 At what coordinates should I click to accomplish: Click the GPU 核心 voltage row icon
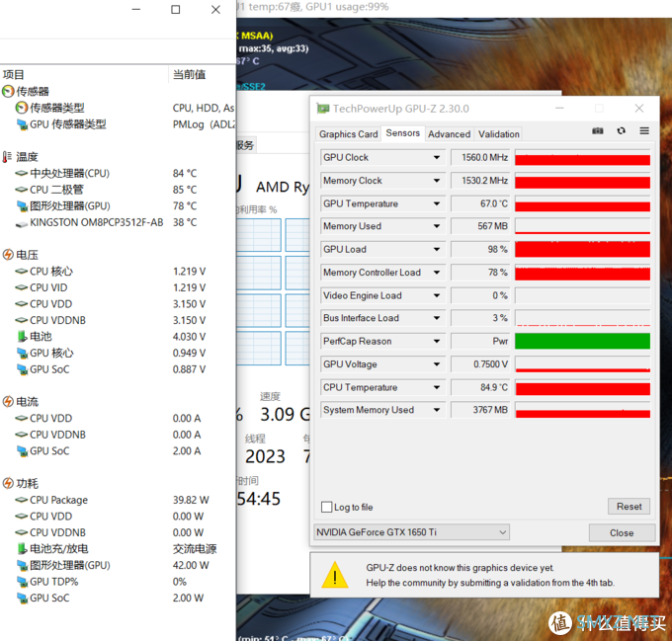click(23, 354)
